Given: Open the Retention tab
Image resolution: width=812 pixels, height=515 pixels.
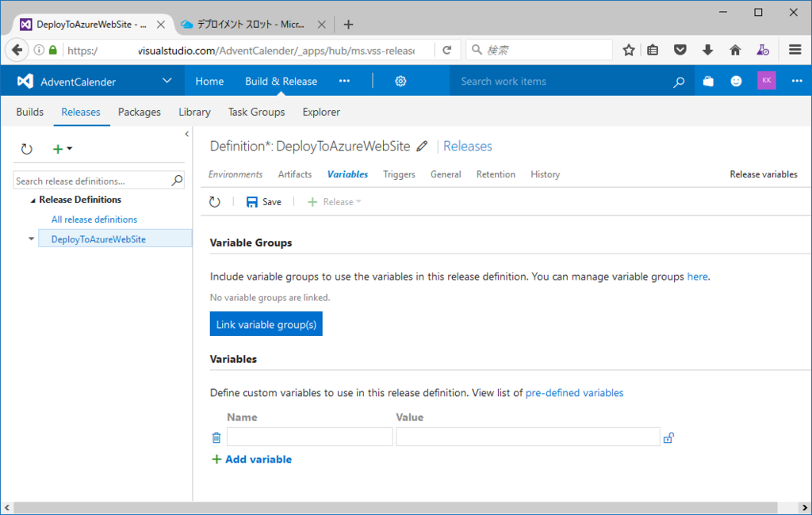Looking at the screenshot, I should [x=496, y=174].
